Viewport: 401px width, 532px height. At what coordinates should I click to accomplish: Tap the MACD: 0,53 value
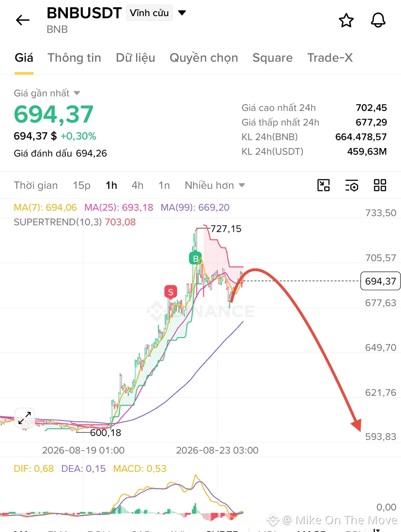click(140, 469)
